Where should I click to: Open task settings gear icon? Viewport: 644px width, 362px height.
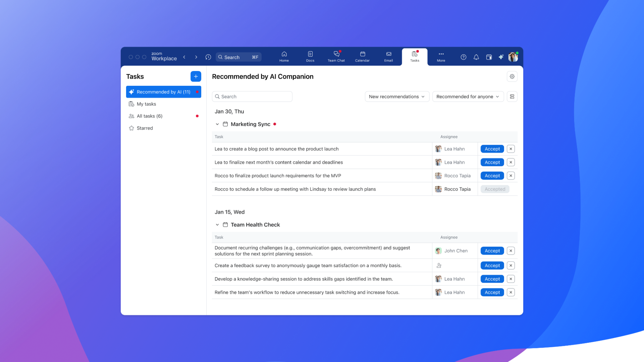512,76
